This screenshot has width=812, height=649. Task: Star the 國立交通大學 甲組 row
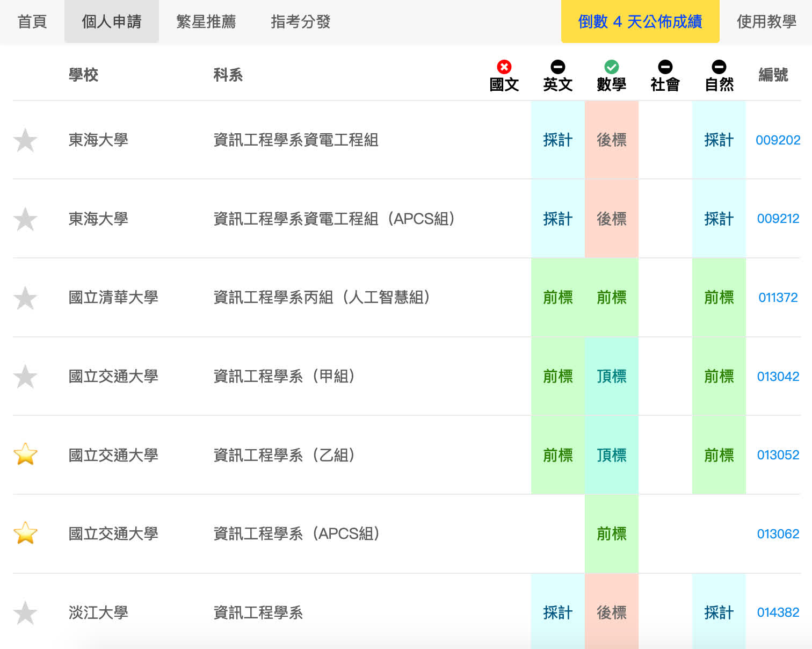(25, 377)
